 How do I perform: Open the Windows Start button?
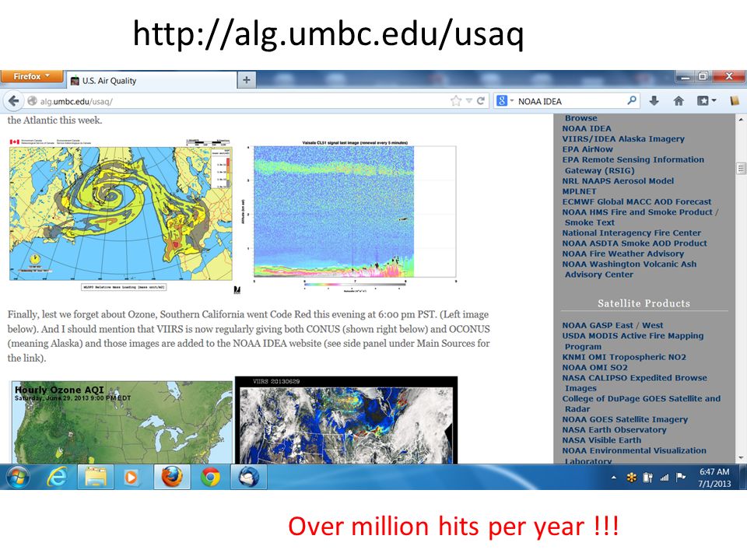tap(18, 477)
